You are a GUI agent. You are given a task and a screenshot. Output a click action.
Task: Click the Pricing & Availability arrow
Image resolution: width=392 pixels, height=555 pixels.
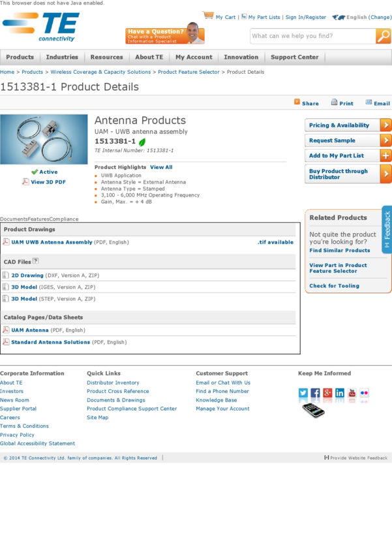point(386,125)
